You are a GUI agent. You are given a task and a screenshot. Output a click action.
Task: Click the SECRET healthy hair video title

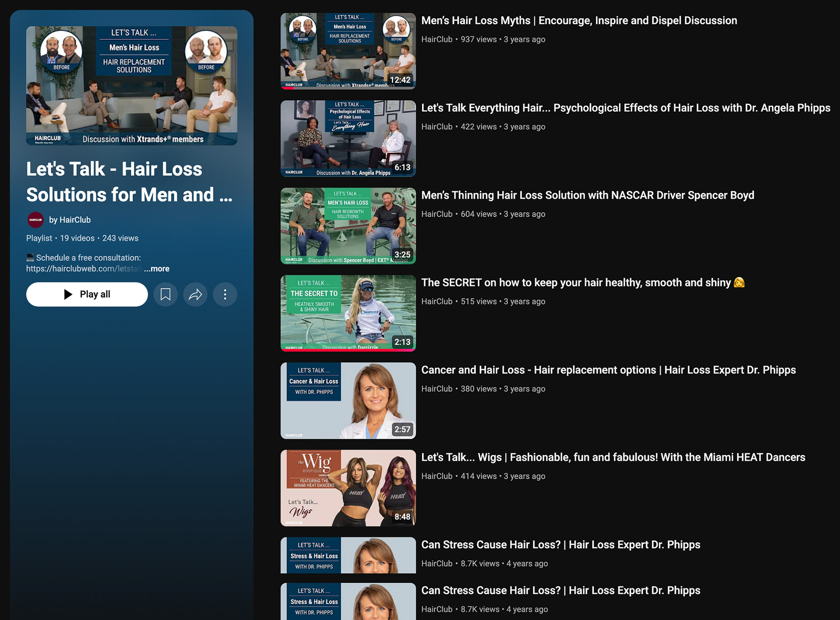coord(576,283)
